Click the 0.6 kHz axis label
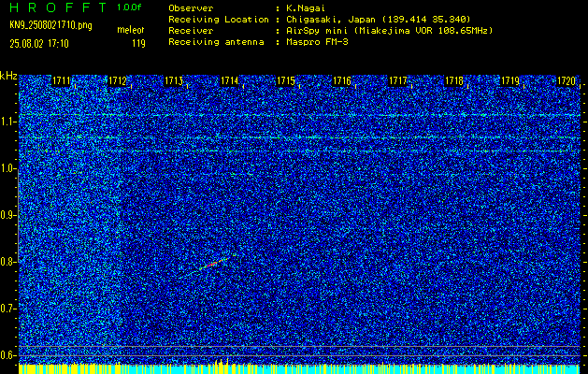 (x=7, y=355)
